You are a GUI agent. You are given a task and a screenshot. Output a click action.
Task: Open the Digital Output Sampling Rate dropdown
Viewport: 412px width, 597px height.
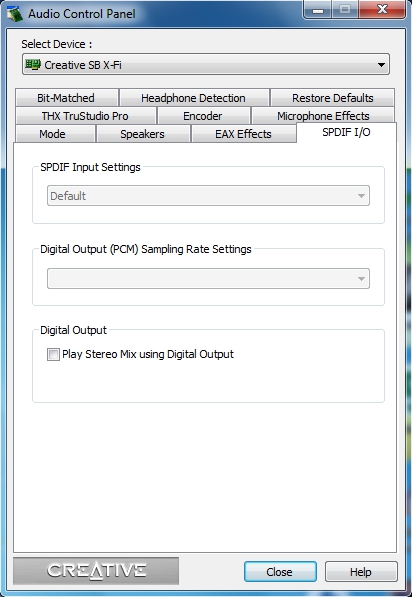pyautogui.click(x=208, y=278)
